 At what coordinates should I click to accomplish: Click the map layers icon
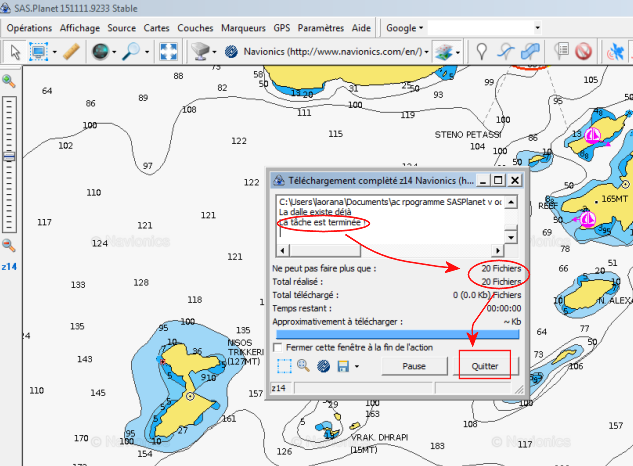coord(443,52)
